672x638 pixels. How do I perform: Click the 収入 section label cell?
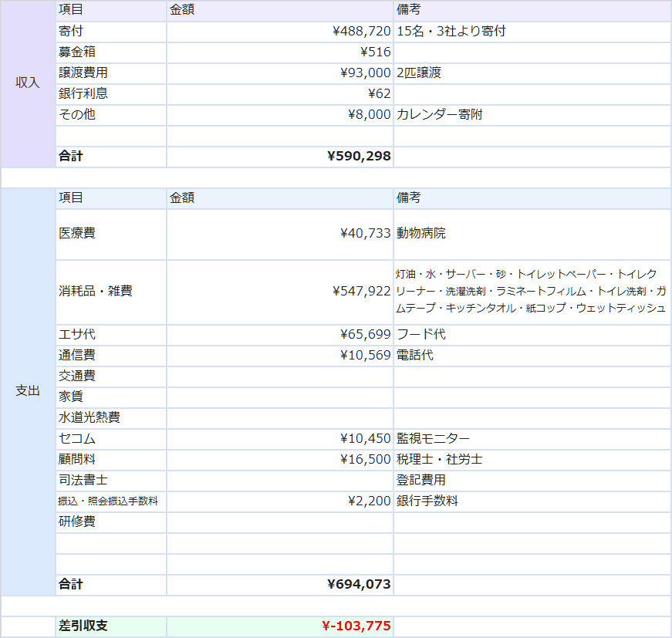tap(28, 83)
